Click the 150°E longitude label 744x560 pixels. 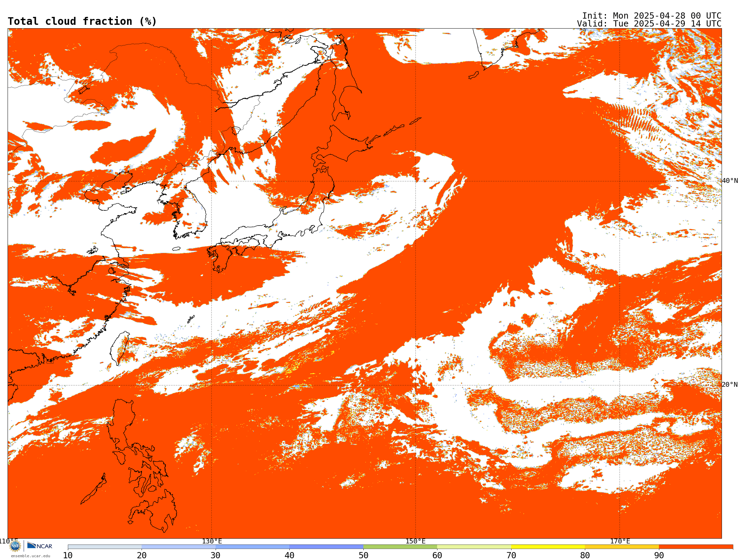pos(415,541)
